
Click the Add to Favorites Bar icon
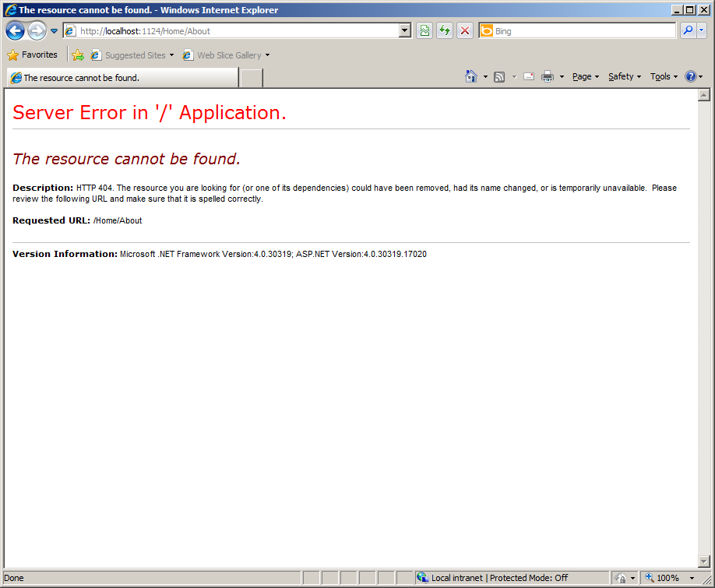tap(78, 55)
